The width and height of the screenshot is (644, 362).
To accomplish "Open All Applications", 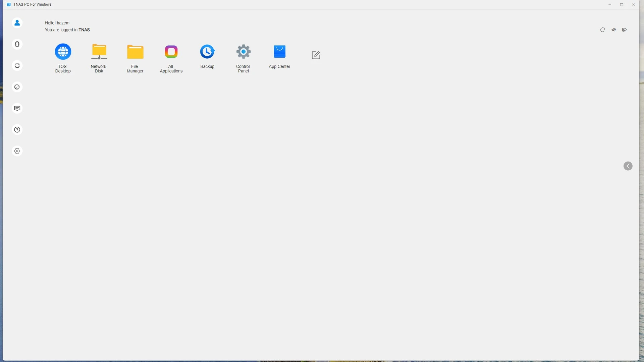I will pyautogui.click(x=171, y=52).
